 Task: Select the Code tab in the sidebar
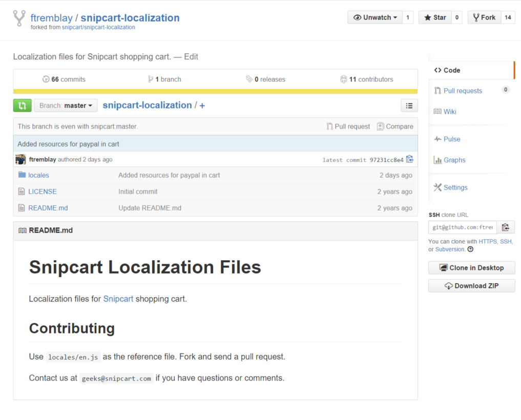[x=471, y=70]
